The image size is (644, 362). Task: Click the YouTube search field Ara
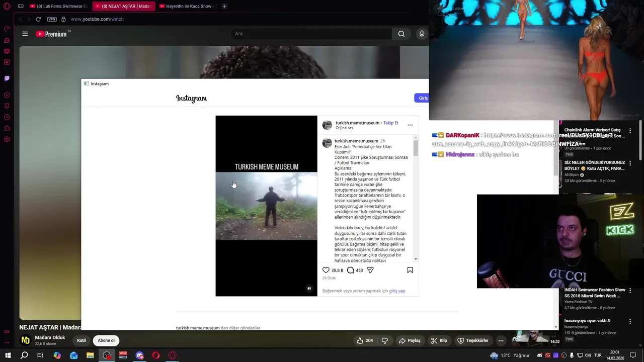click(x=311, y=34)
